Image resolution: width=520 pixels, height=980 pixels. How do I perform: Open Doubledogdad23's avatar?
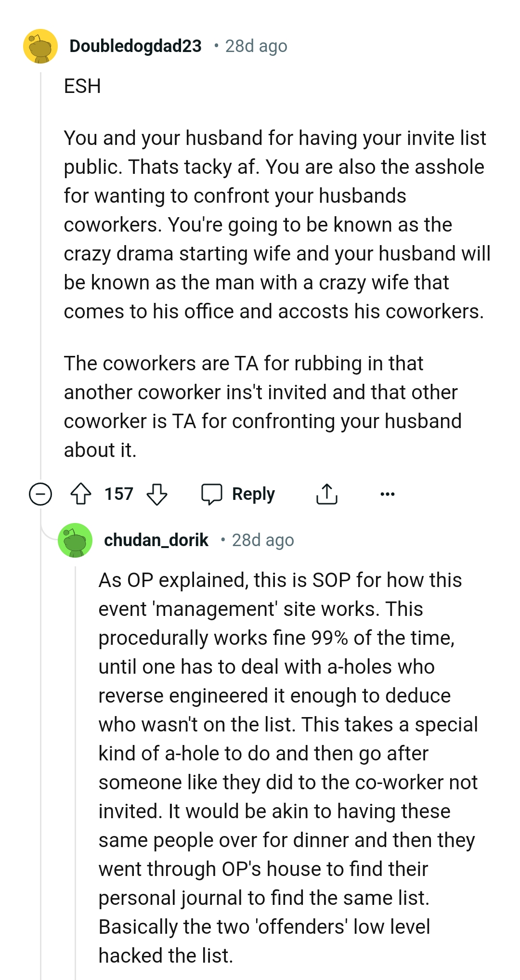click(x=41, y=46)
